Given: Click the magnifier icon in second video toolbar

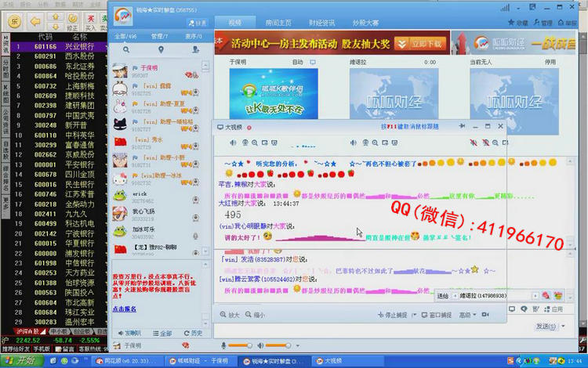Looking at the screenshot, I should [x=375, y=143].
